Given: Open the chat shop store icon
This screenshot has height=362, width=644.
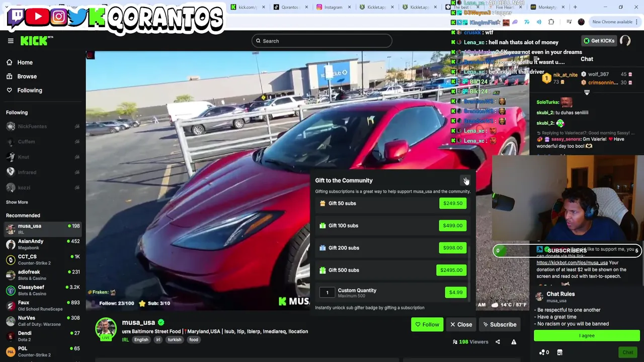Looking at the screenshot, I should pos(559,352).
